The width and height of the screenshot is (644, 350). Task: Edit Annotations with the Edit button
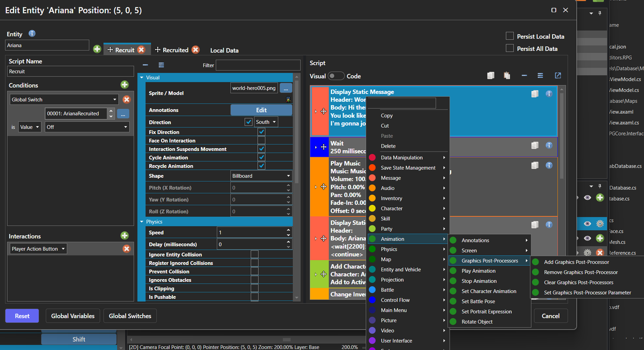pos(261,110)
